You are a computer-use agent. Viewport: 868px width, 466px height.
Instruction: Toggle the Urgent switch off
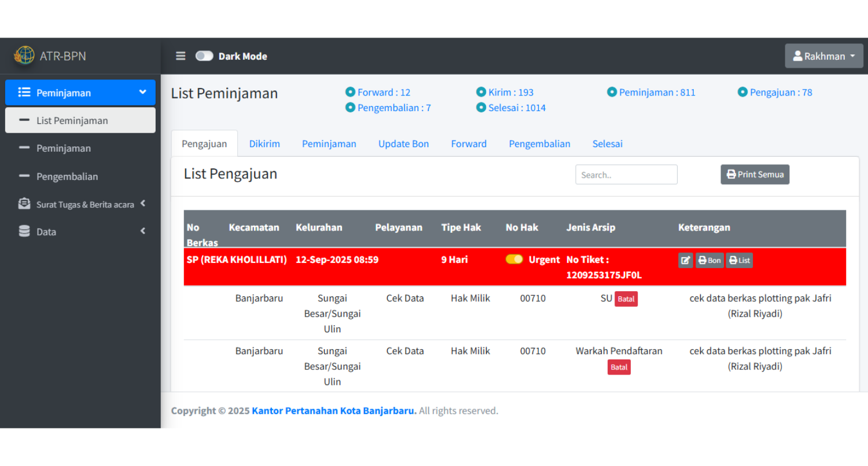(514, 259)
